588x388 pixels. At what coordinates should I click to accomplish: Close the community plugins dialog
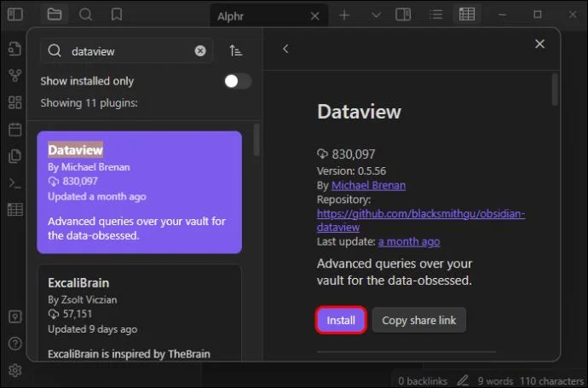pos(539,43)
